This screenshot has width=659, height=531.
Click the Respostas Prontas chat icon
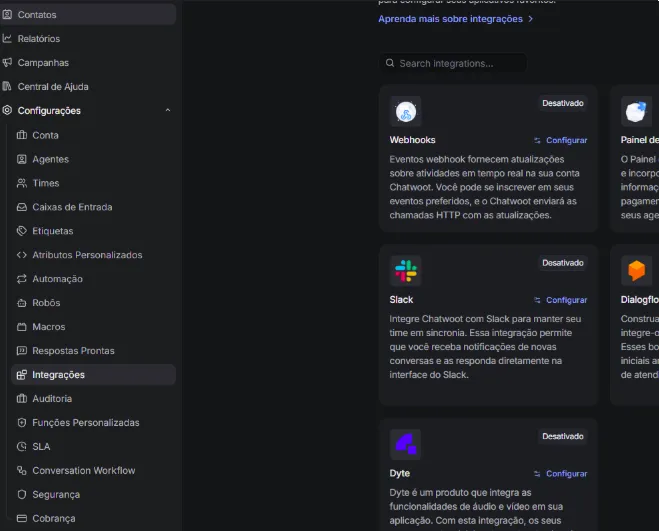pos(22,351)
